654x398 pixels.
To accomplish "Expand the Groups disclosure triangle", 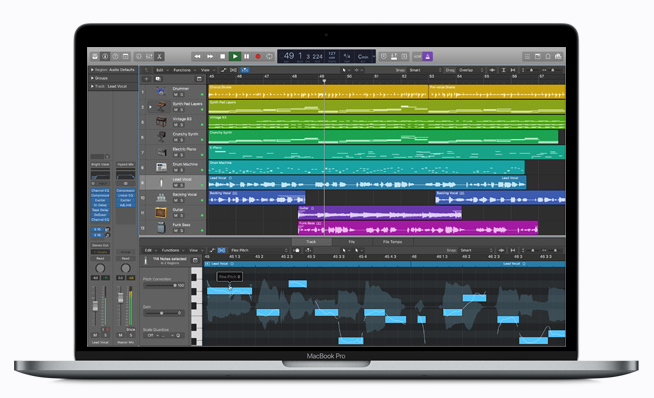I will click(x=92, y=78).
